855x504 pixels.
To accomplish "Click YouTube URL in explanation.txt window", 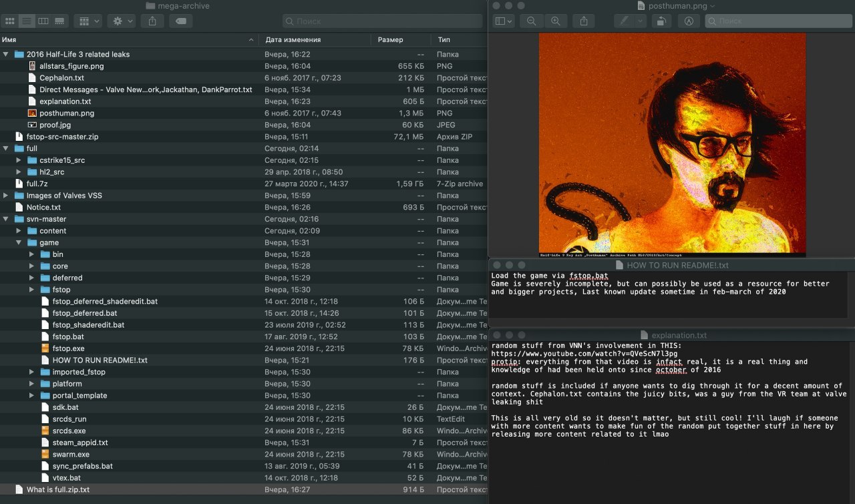I will pyautogui.click(x=584, y=353).
